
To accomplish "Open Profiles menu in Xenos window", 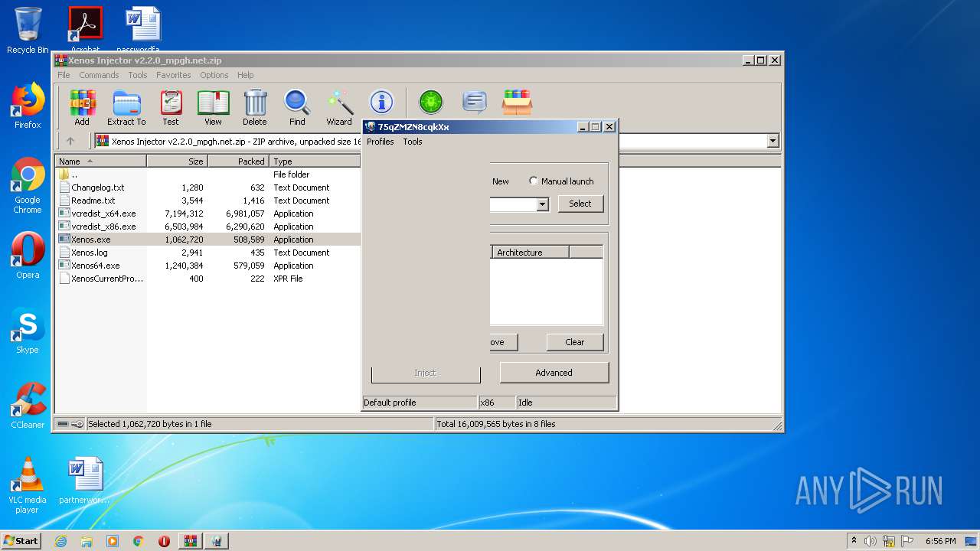I will [380, 142].
